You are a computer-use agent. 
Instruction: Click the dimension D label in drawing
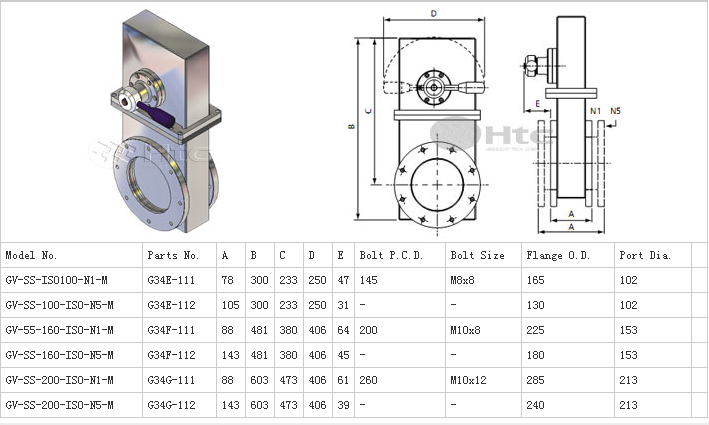[433, 14]
